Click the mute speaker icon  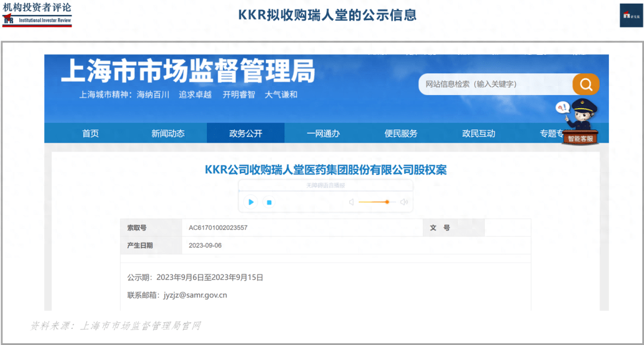click(351, 202)
